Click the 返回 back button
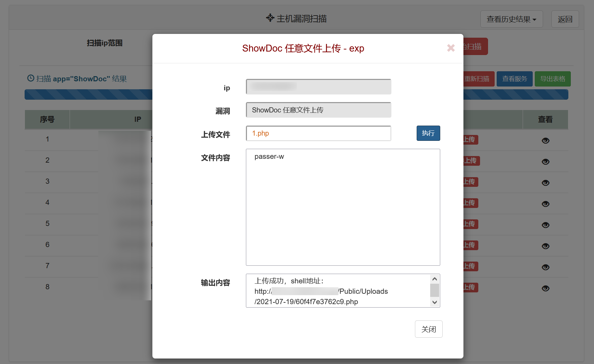Image resolution: width=594 pixels, height=364 pixels. (565, 19)
